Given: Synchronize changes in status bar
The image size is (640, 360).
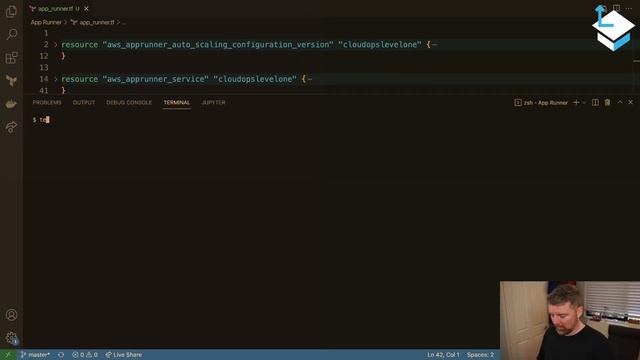Looking at the screenshot, I should [61, 355].
